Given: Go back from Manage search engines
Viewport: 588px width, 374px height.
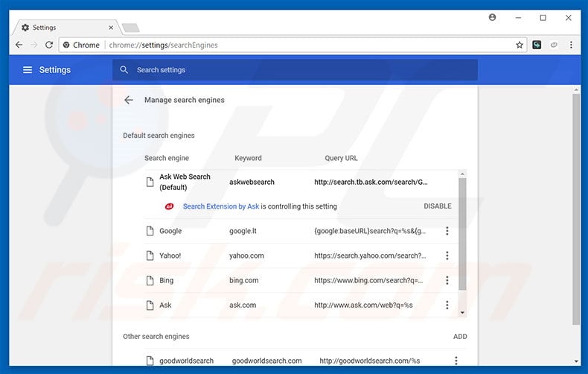Looking at the screenshot, I should [129, 100].
